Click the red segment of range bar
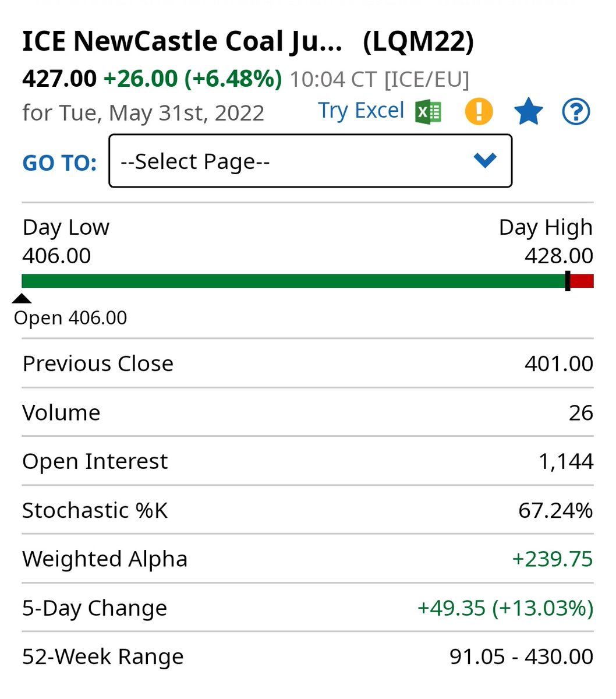Image resolution: width=616 pixels, height=699 pixels. pyautogui.click(x=582, y=281)
